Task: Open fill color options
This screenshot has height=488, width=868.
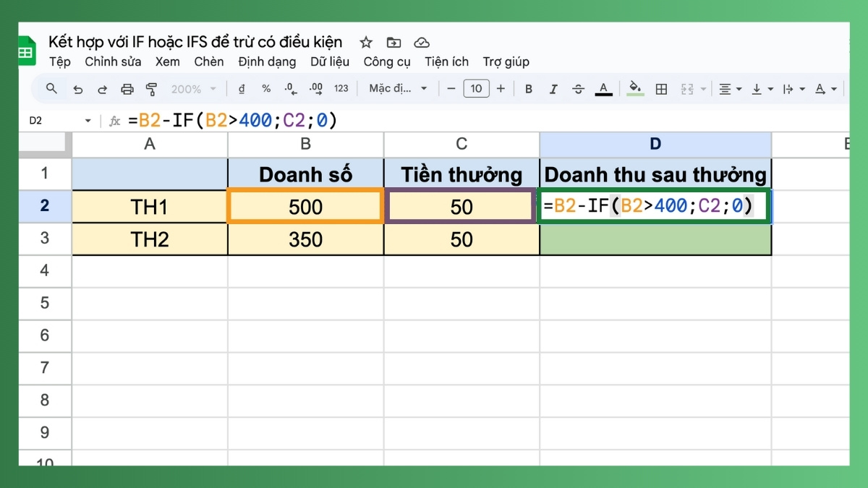Action: (x=635, y=88)
